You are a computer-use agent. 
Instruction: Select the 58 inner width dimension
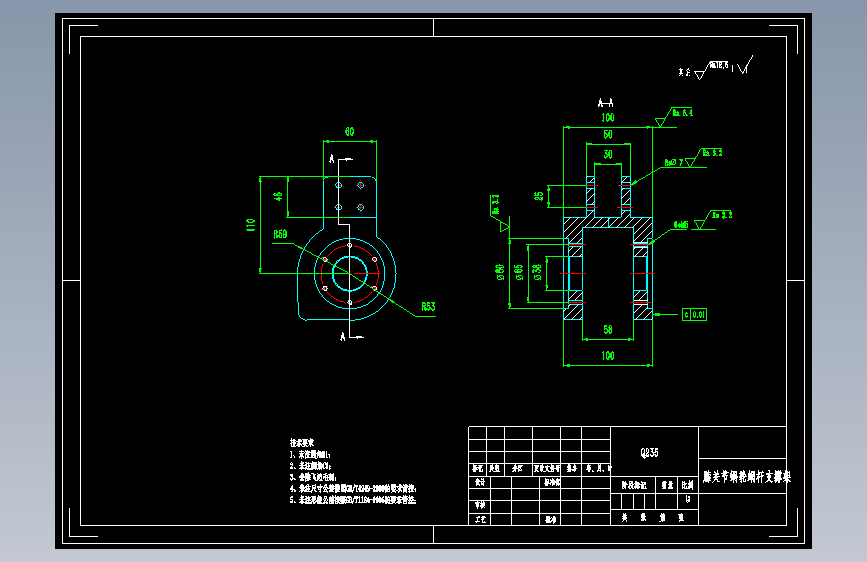click(608, 330)
